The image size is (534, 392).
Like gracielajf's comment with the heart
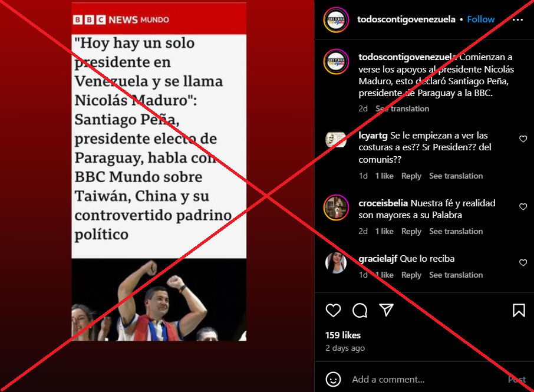pos(523,262)
